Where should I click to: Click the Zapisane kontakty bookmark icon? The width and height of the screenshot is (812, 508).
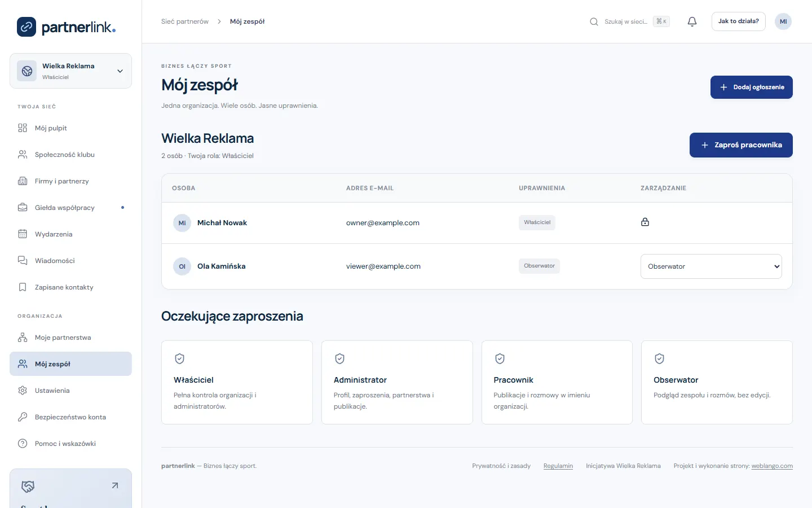pos(23,287)
